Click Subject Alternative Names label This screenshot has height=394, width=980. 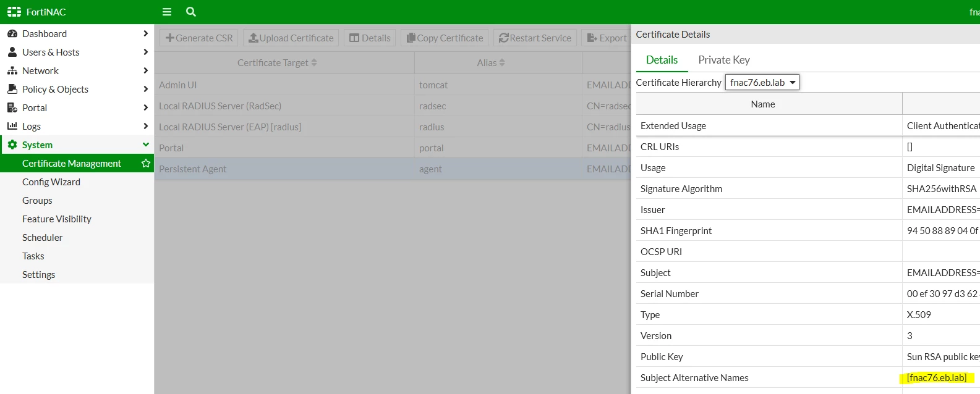coord(694,377)
